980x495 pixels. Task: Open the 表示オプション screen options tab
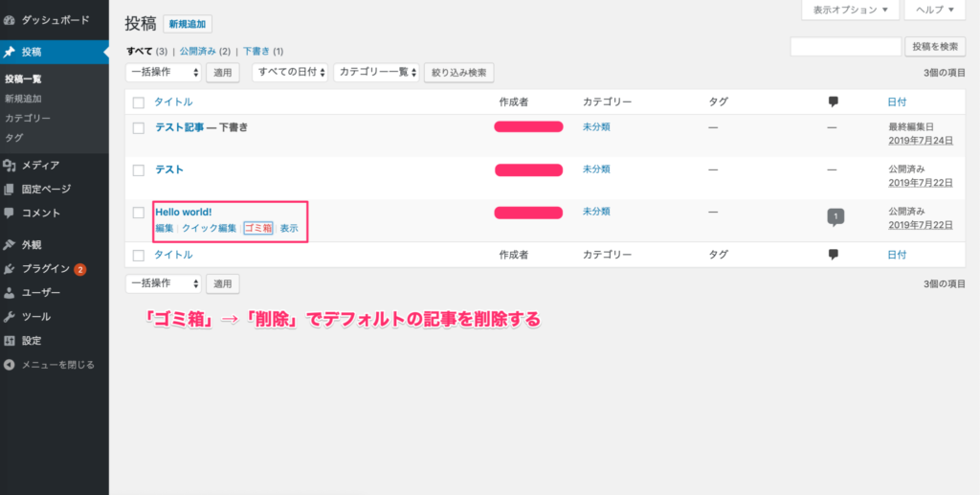pos(850,10)
